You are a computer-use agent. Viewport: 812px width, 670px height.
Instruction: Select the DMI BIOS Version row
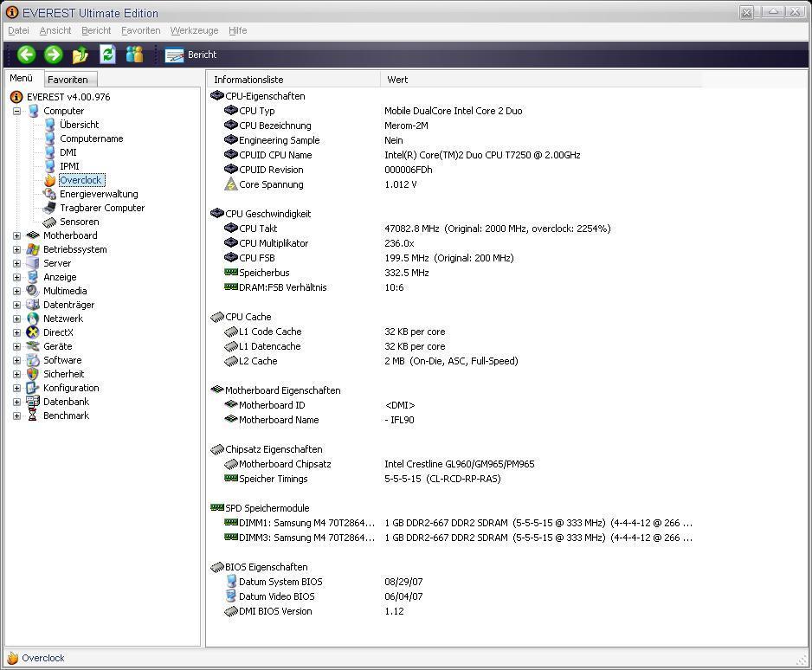coord(455,611)
